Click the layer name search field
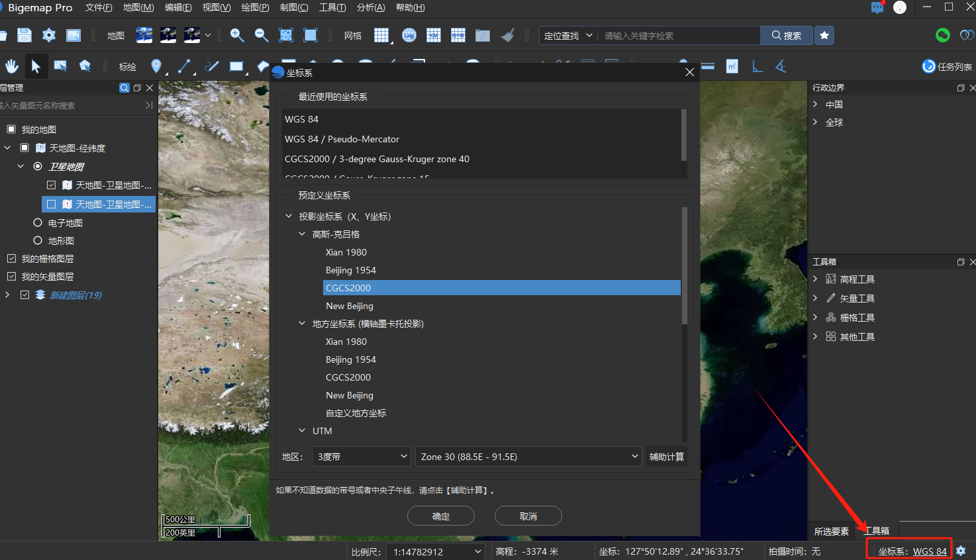Screen dimensions: 976x560 pyautogui.click(x=71, y=105)
